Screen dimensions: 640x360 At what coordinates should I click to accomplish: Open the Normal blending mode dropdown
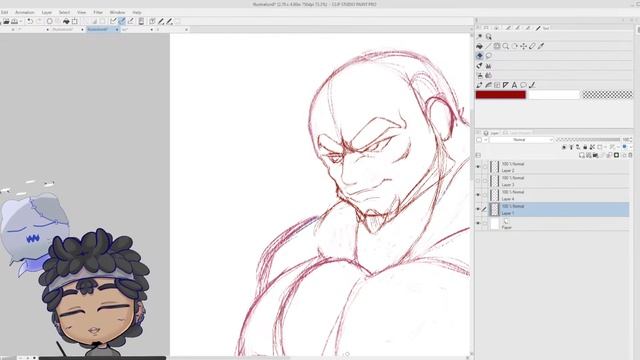pos(521,140)
